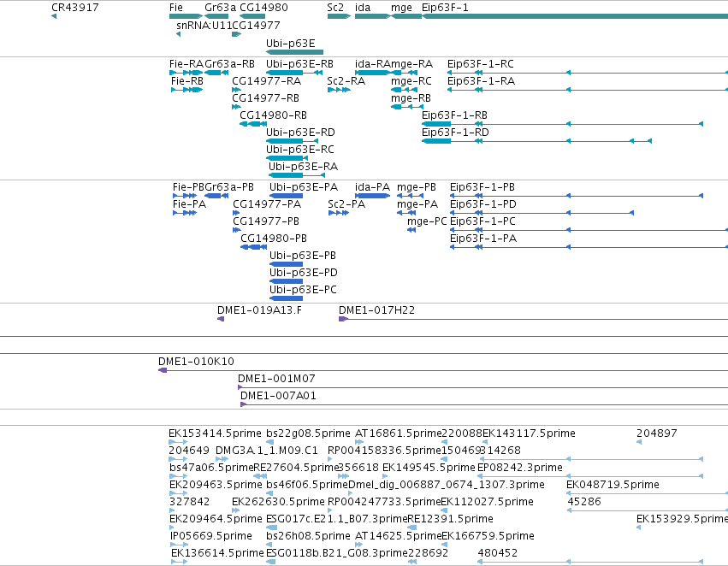Click the ida gene label
This screenshot has width=728, height=566.
pos(363,8)
